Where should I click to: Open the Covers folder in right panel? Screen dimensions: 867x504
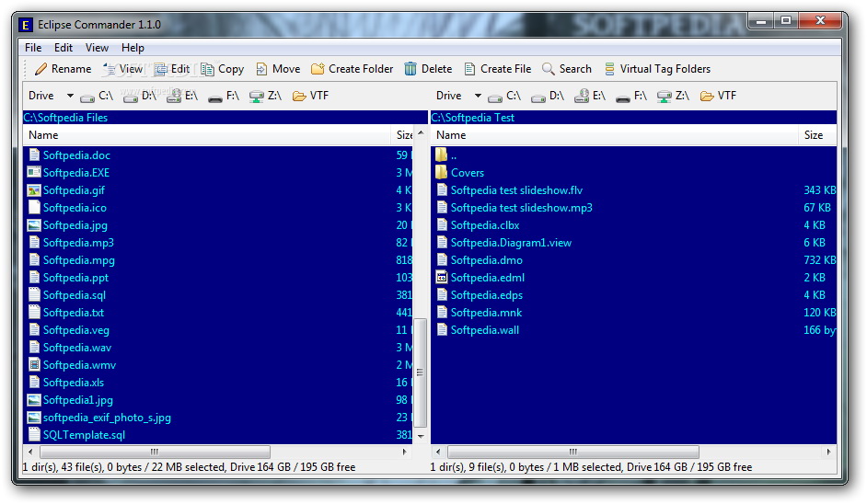467,173
